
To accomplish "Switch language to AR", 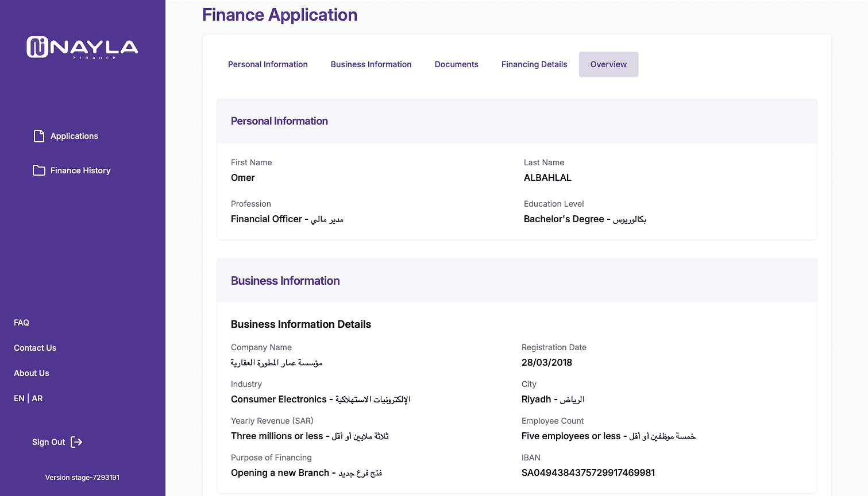I will 37,398.
